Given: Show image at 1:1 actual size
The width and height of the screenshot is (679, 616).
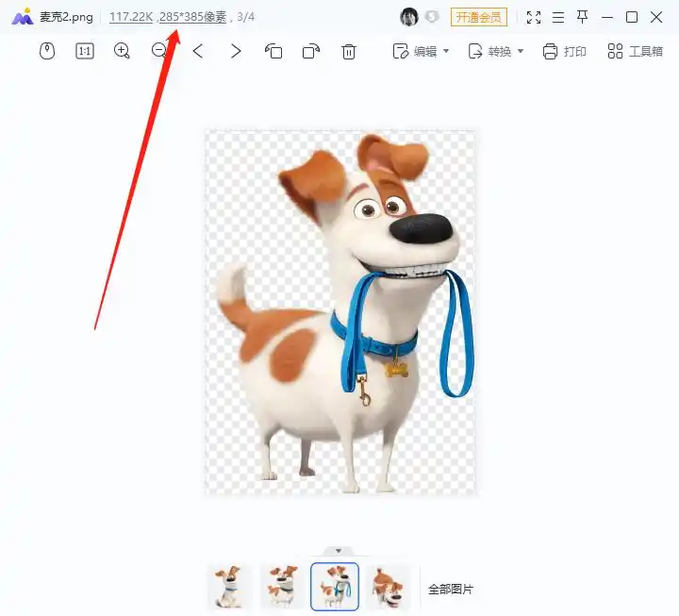Looking at the screenshot, I should [x=85, y=51].
